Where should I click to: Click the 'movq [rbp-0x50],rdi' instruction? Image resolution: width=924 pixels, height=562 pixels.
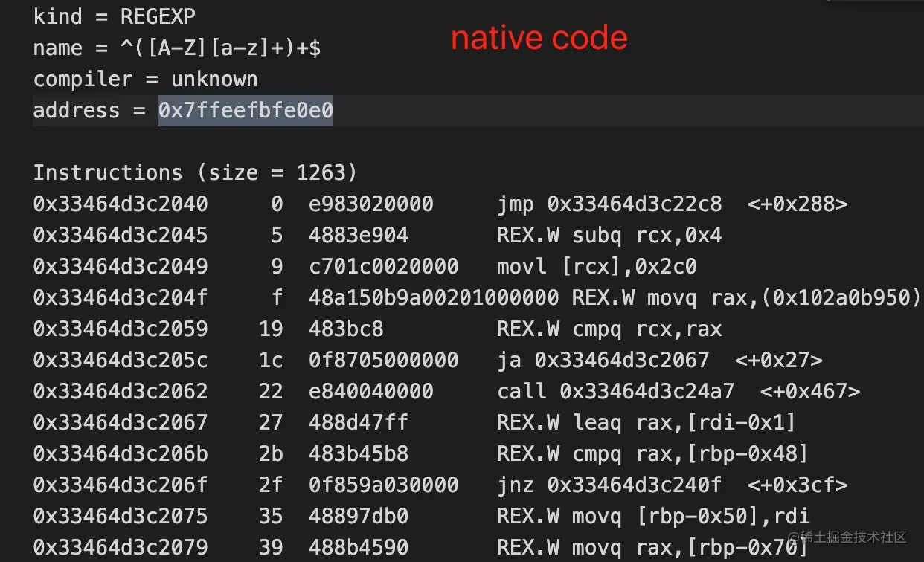coord(690,517)
